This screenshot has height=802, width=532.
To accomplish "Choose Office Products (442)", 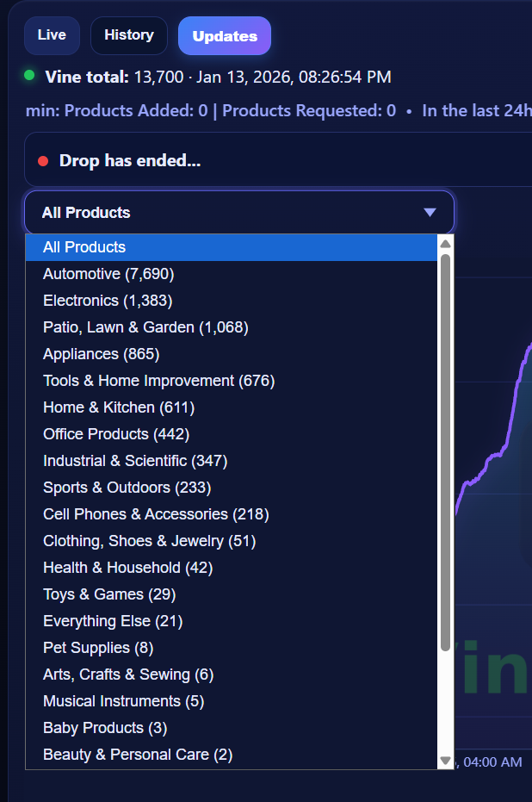I will (232, 434).
